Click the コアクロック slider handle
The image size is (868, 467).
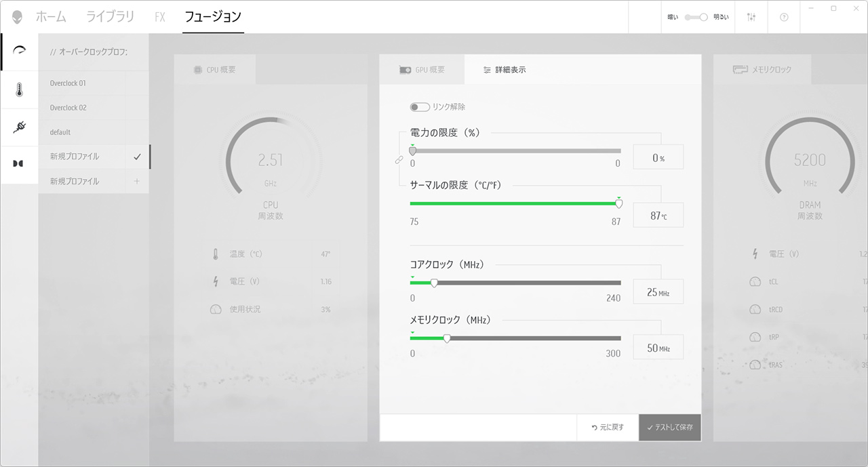pyautogui.click(x=434, y=283)
